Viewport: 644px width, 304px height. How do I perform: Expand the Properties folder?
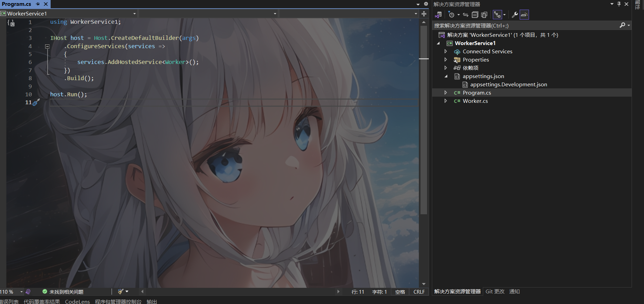[x=446, y=59]
